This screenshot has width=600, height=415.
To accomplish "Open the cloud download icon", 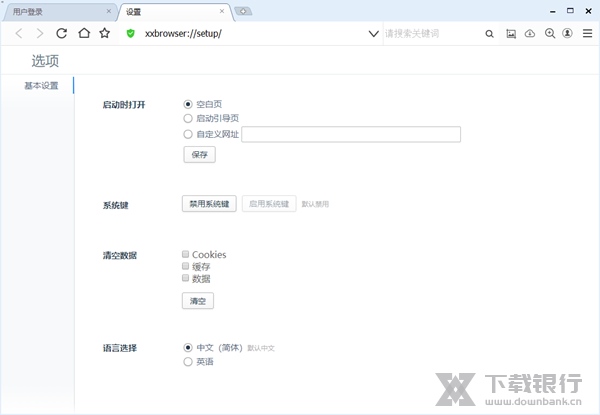I will (x=530, y=34).
